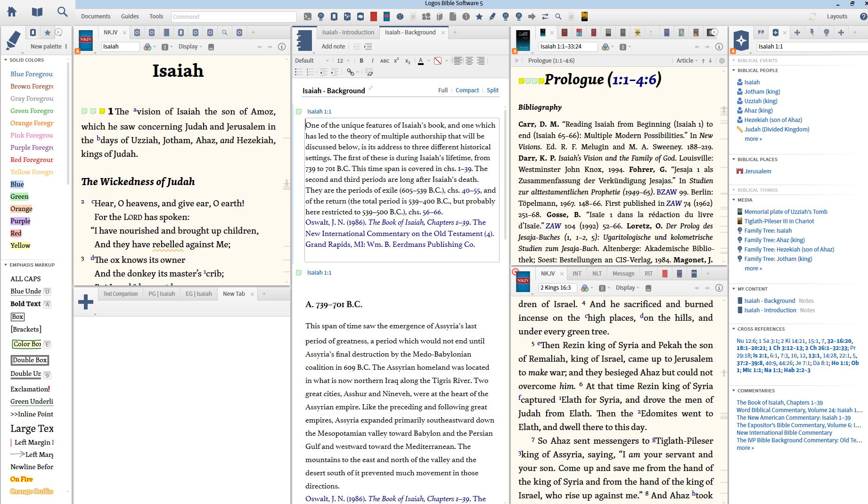Click the large blue plus New Tab icon
This screenshot has height=504, width=868.
(x=86, y=302)
